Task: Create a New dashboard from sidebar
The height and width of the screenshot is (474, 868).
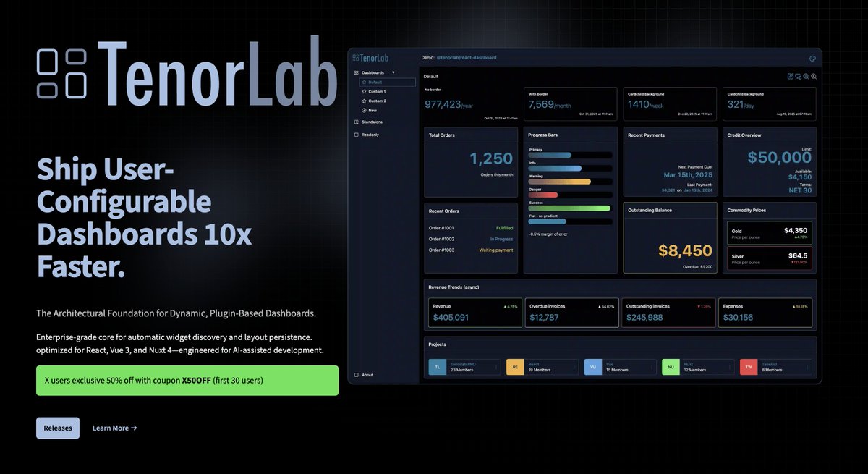Action: point(373,111)
